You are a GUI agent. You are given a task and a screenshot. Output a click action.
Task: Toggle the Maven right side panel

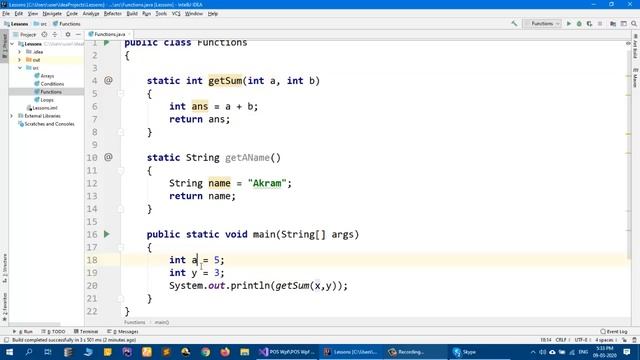636,78
